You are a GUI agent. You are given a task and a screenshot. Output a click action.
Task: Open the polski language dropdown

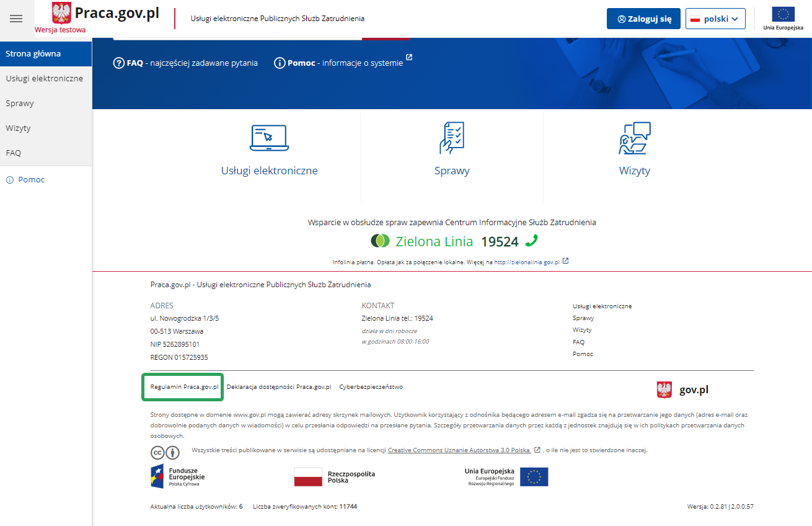[x=715, y=19]
